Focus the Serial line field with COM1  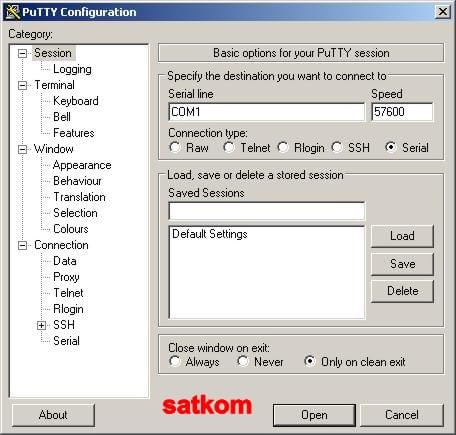[x=267, y=112]
